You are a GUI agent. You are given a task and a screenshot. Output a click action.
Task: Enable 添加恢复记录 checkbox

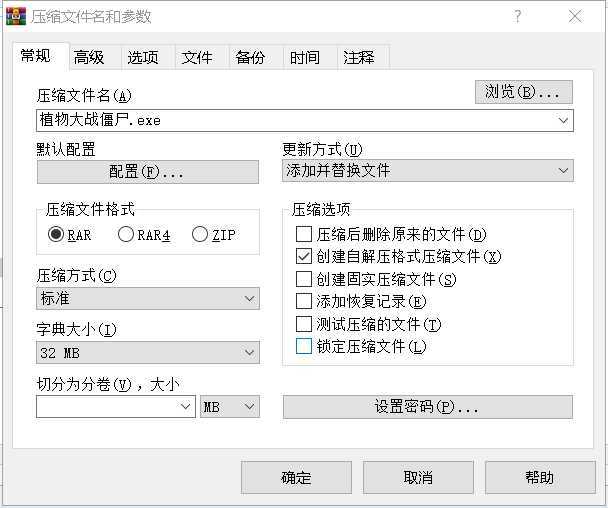pos(305,301)
